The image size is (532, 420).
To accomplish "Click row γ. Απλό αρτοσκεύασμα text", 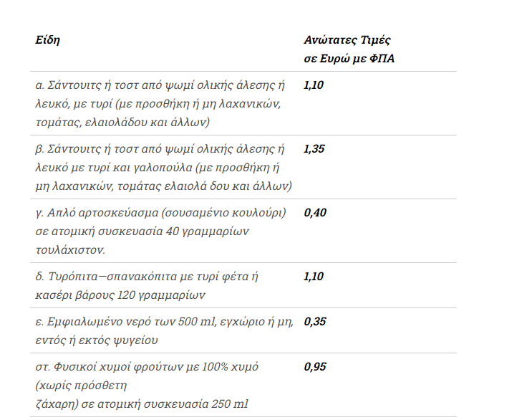I will 161,232.
